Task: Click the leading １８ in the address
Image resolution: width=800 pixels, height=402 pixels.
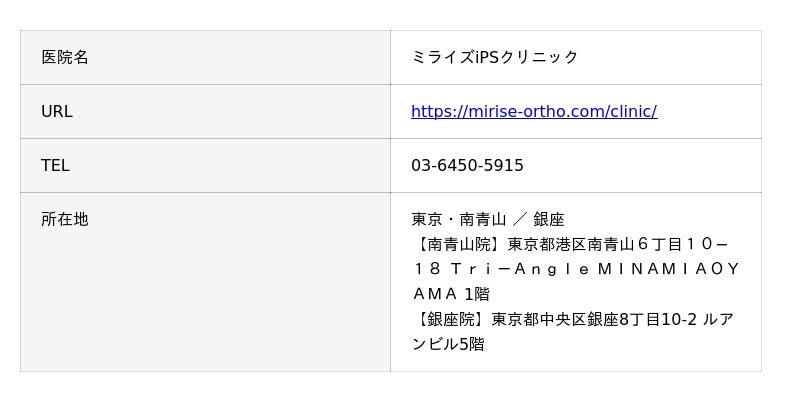Action: 427,270
